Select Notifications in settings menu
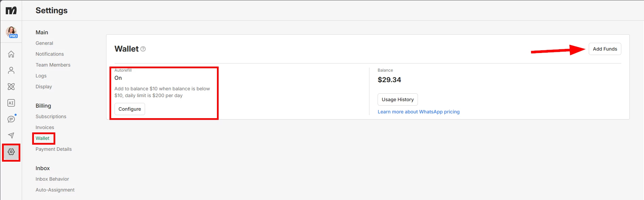This screenshot has height=200, width=644. 50,54
